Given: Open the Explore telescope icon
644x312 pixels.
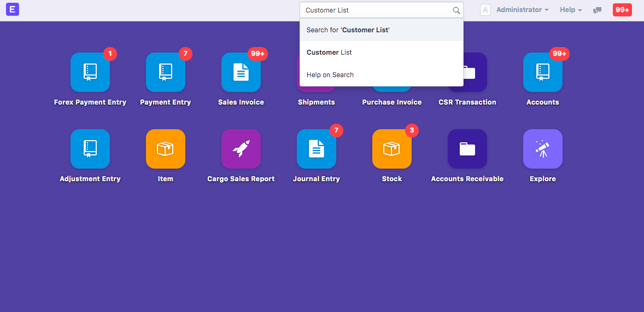Looking at the screenshot, I should tap(542, 149).
